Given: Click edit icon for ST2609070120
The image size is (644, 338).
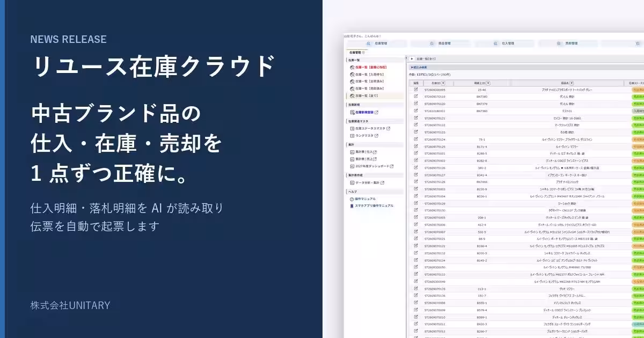Looking at the screenshot, I should (x=415, y=104).
